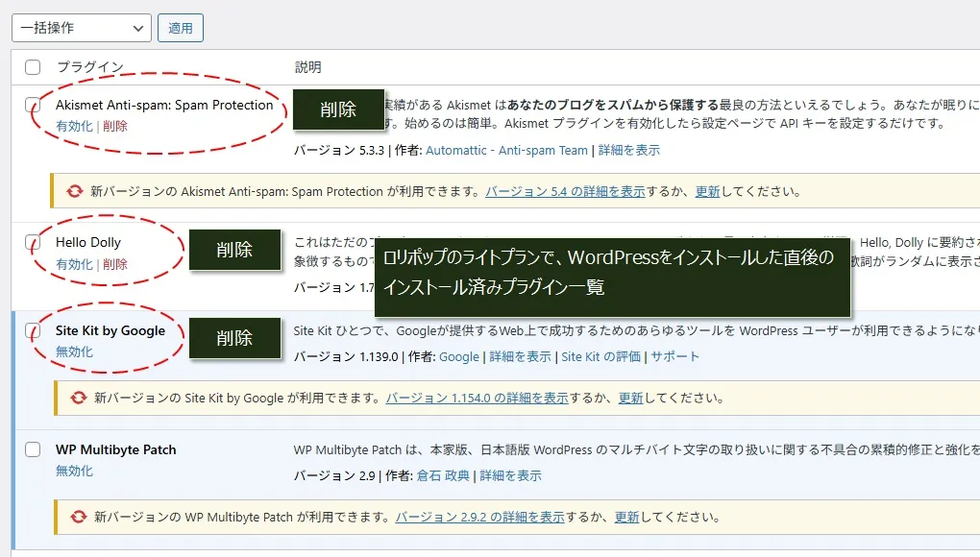Tick the select-all checkbox beside プラグイン header
This screenshot has height=557, width=980.
click(x=33, y=67)
